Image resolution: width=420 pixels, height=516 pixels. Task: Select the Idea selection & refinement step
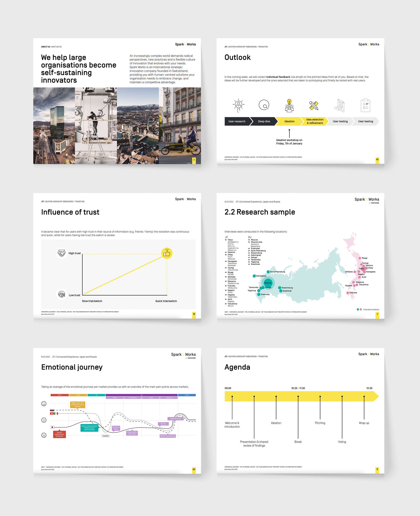point(315,121)
